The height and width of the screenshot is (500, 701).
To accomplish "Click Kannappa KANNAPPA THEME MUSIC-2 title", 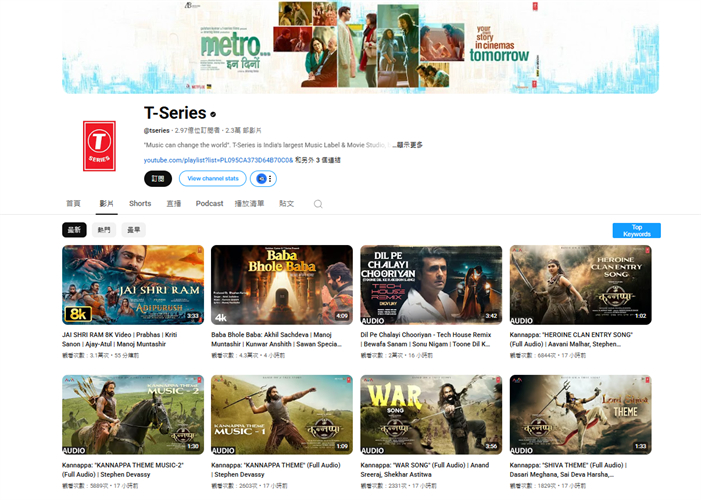I will point(123,470).
